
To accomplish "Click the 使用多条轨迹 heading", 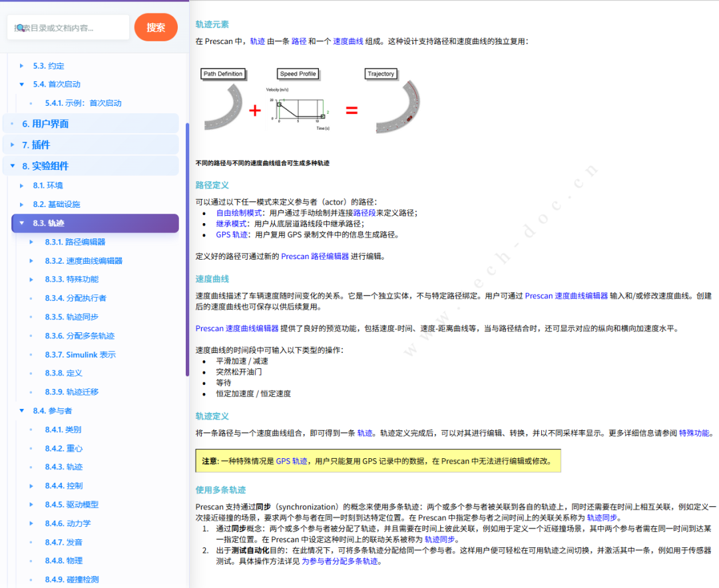I will pyautogui.click(x=220, y=490).
